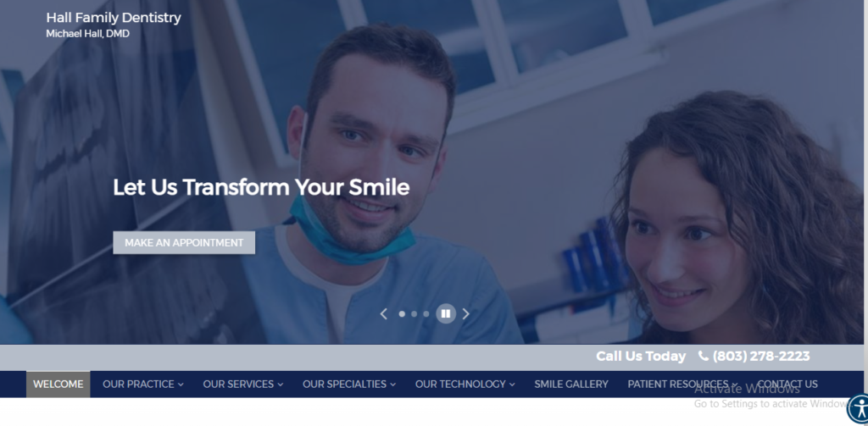The width and height of the screenshot is (868, 426).
Task: Call the (803) 278-2223 number link
Action: 761,356
